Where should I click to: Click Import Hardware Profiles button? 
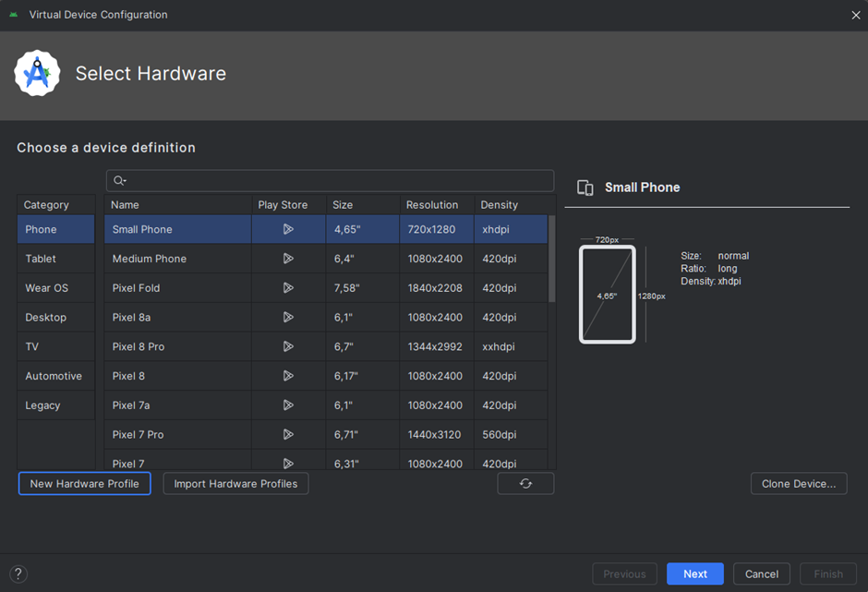click(x=235, y=483)
